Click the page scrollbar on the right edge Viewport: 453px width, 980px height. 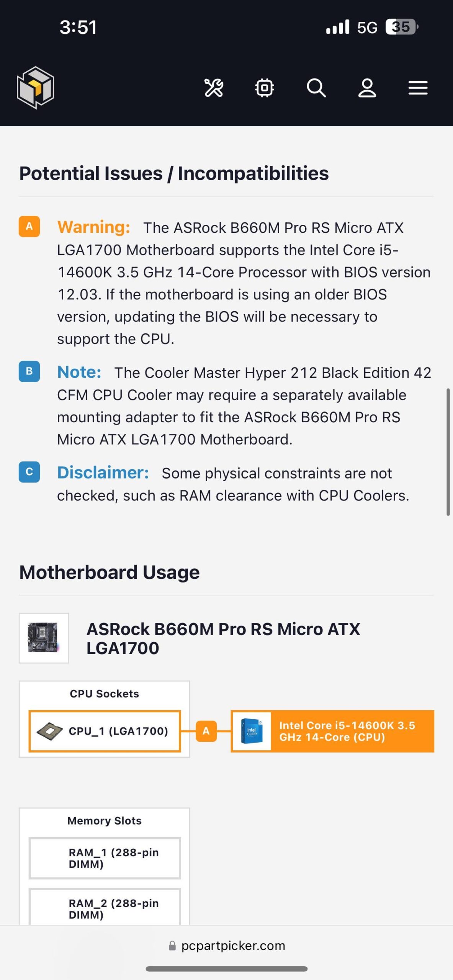pos(448,452)
